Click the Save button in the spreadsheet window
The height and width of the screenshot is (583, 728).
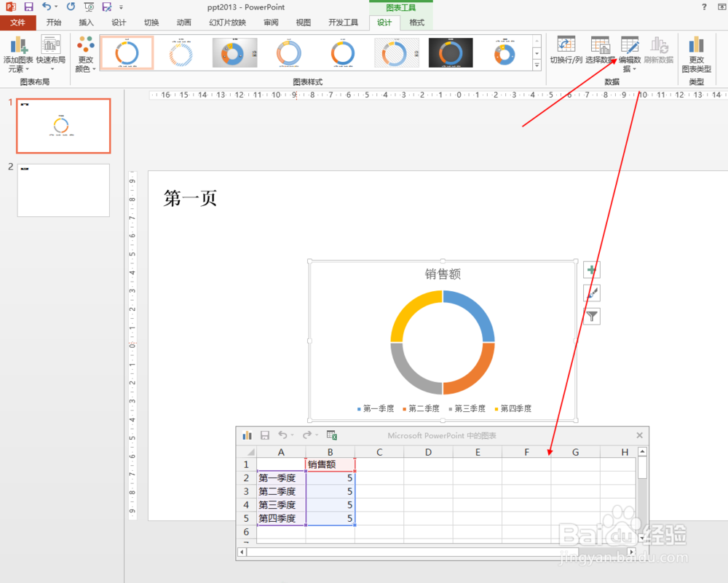[x=265, y=435]
